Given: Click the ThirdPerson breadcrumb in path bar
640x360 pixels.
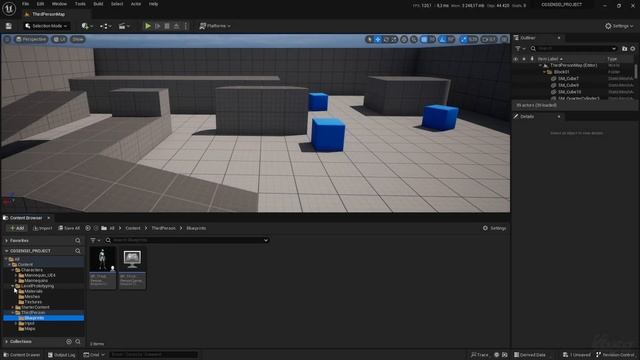Looking at the screenshot, I should pyautogui.click(x=163, y=228).
